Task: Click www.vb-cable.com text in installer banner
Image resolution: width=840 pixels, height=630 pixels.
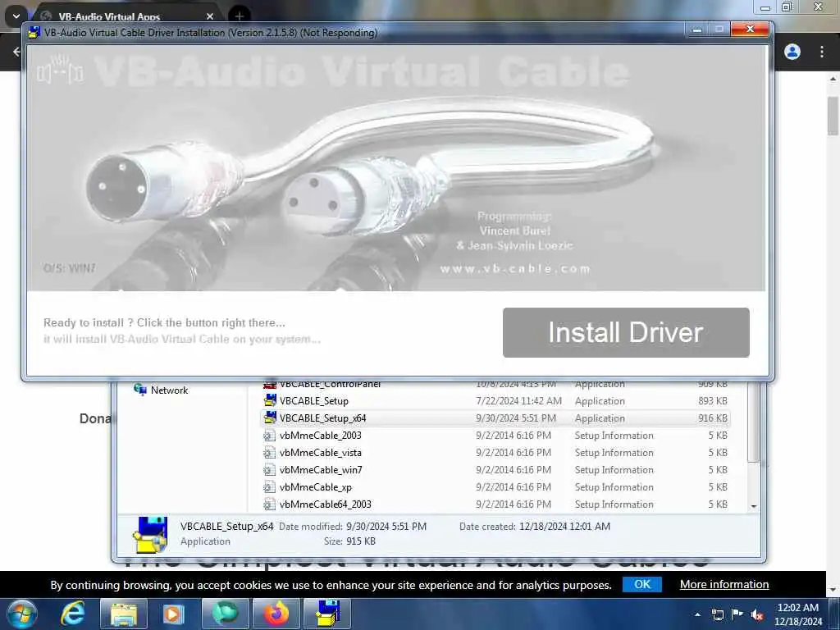Action: pos(515,268)
